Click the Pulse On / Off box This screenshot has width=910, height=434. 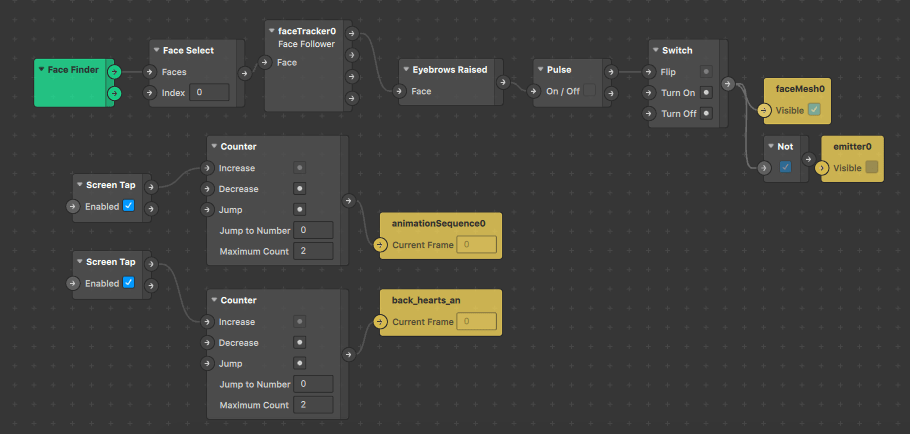(x=589, y=92)
